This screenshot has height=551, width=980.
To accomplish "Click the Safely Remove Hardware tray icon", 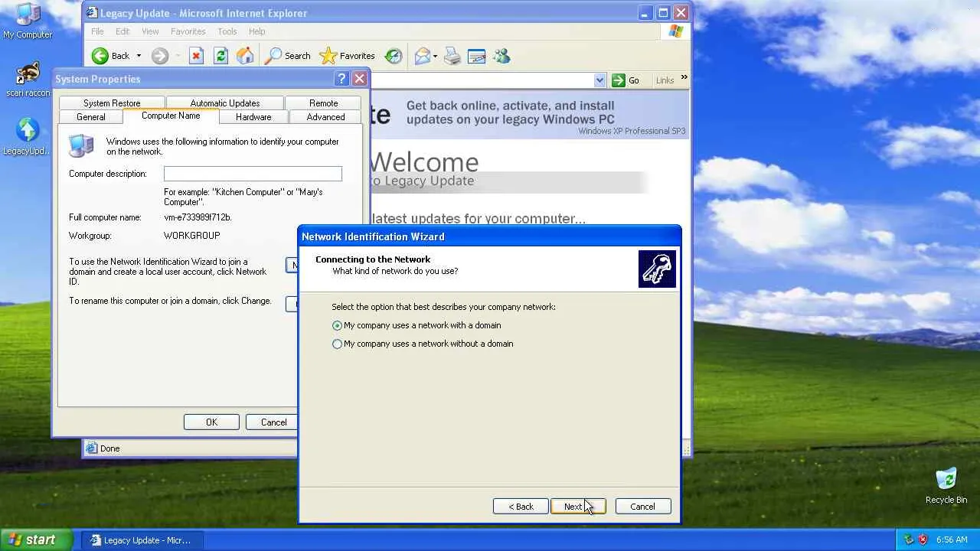I will pos(909,540).
